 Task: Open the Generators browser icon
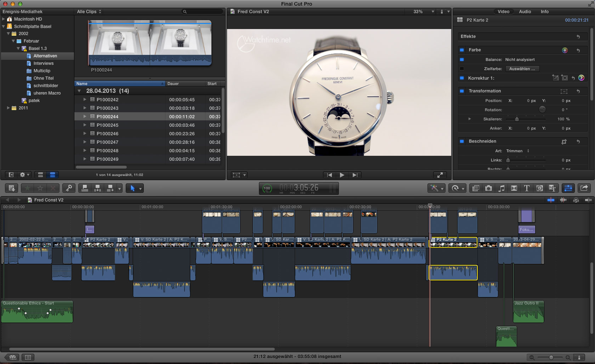pyautogui.click(x=539, y=188)
